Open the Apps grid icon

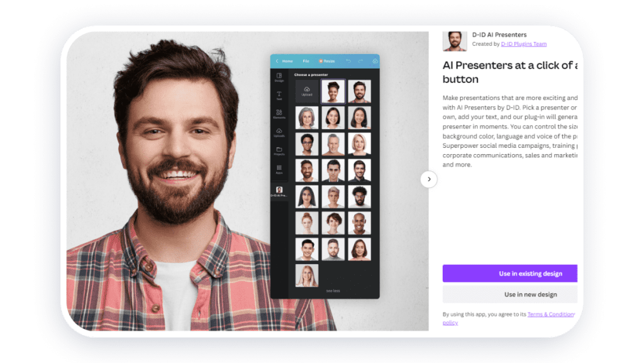coord(279,169)
